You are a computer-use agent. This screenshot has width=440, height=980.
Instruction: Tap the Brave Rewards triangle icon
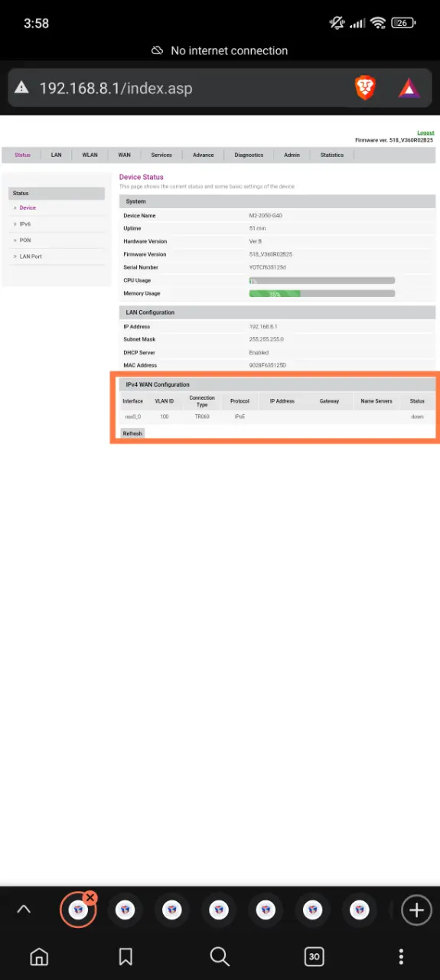(409, 88)
